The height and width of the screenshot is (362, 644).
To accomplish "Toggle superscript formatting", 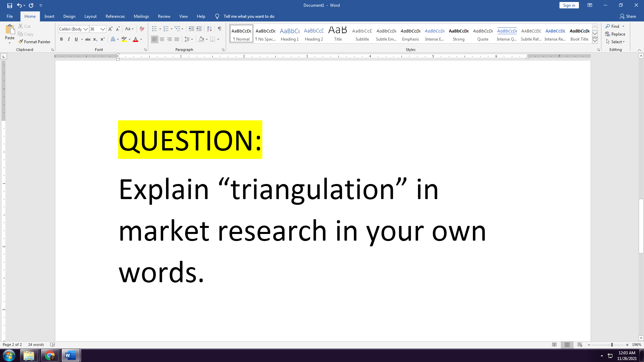I will point(102,39).
